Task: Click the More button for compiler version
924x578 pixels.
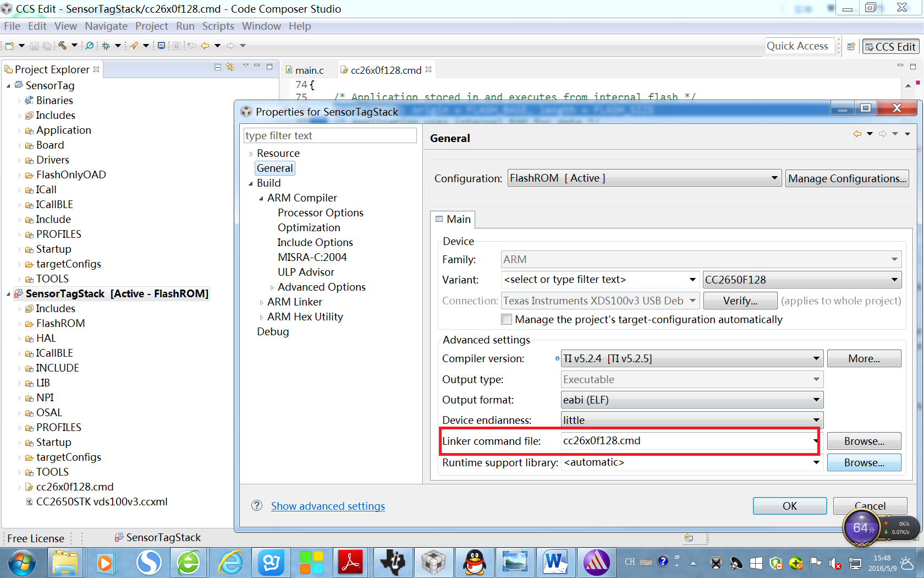Action: click(x=864, y=358)
